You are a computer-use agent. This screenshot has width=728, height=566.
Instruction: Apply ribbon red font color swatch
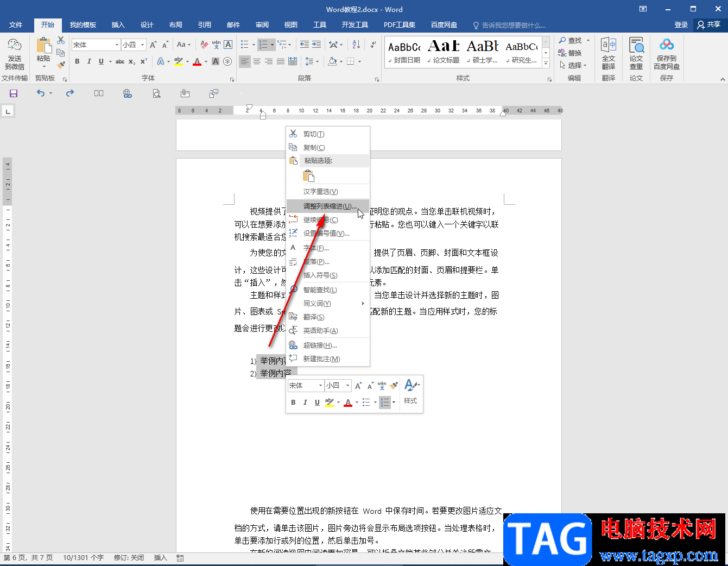(x=197, y=61)
